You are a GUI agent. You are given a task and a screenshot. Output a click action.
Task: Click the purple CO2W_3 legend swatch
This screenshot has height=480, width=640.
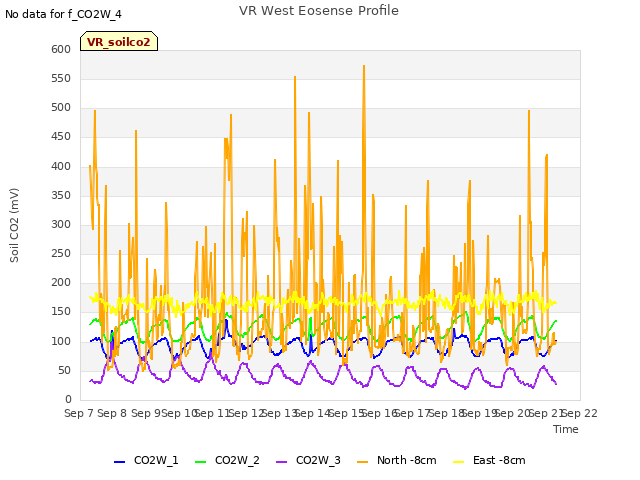282,462
